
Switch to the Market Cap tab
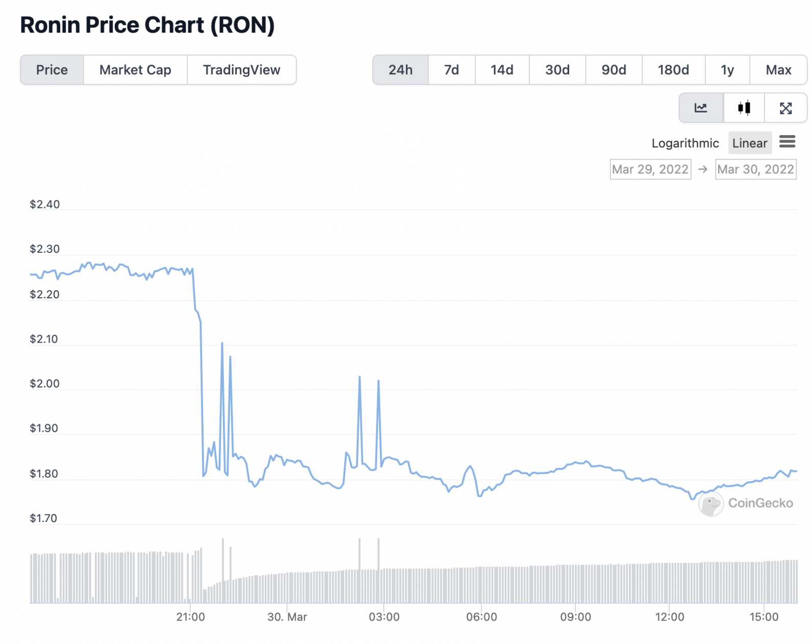(135, 70)
